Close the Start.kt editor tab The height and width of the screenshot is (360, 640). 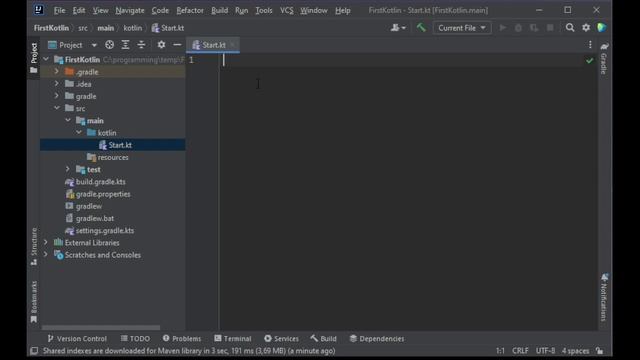pyautogui.click(x=232, y=44)
